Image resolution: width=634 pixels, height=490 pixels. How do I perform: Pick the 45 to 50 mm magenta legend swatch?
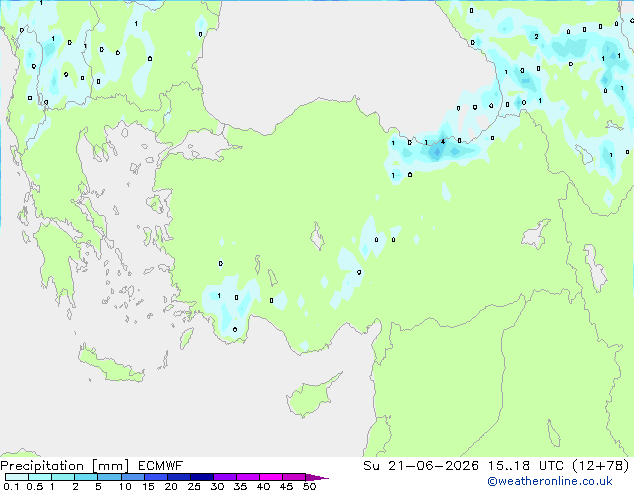(294, 477)
